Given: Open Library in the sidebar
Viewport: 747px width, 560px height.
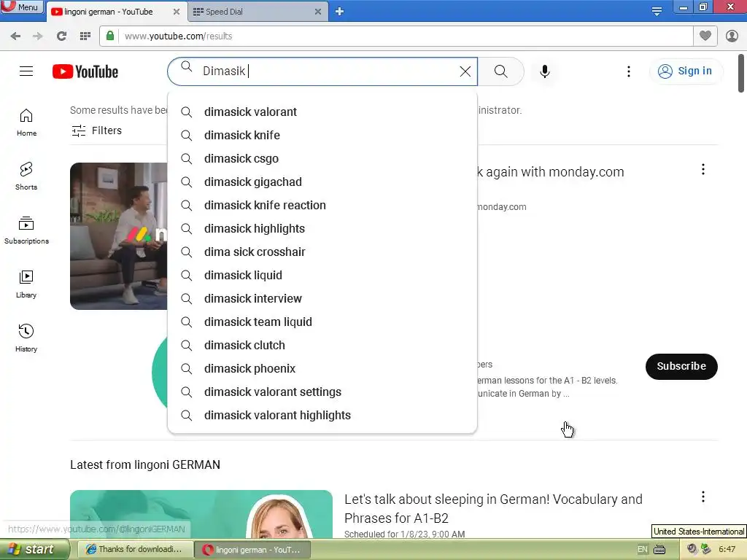Looking at the screenshot, I should point(26,284).
